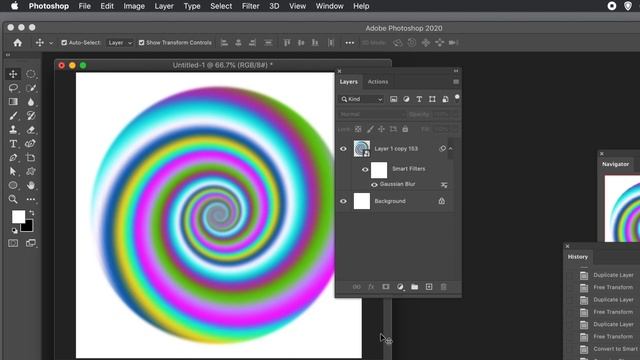
Task: Add a layer style with fx button
Action: tap(371, 287)
